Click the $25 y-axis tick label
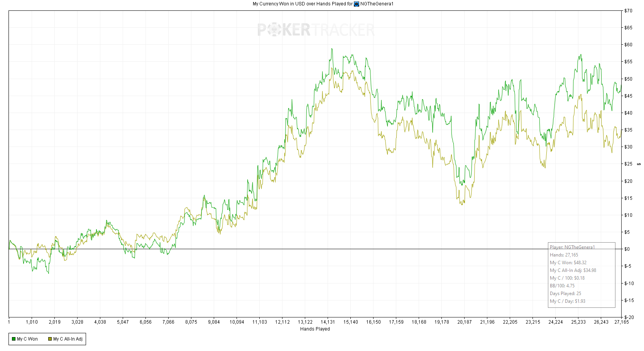 tap(629, 164)
